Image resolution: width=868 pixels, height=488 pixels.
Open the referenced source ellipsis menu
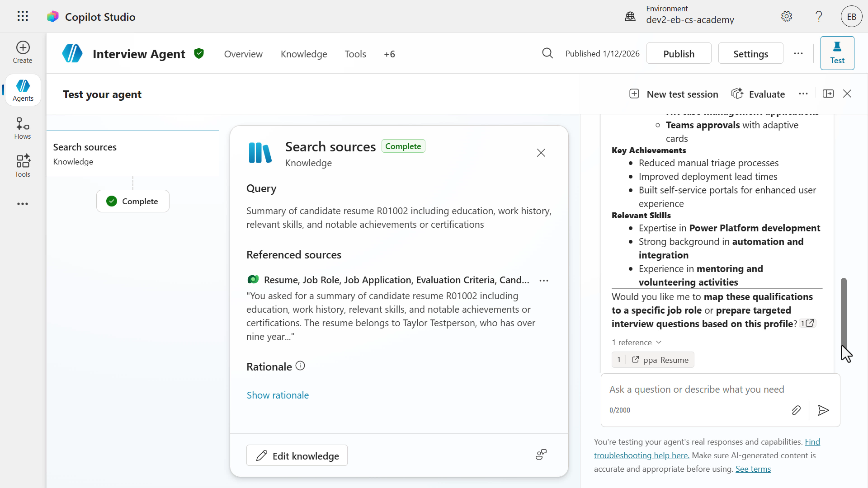(544, 281)
